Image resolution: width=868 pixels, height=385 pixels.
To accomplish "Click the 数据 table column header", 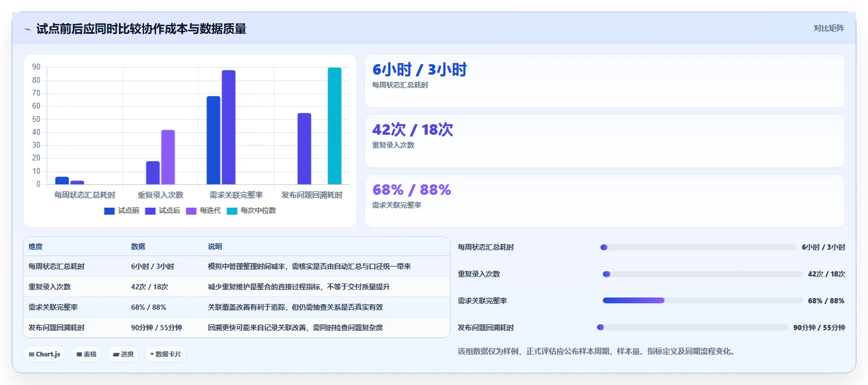I will coord(138,247).
